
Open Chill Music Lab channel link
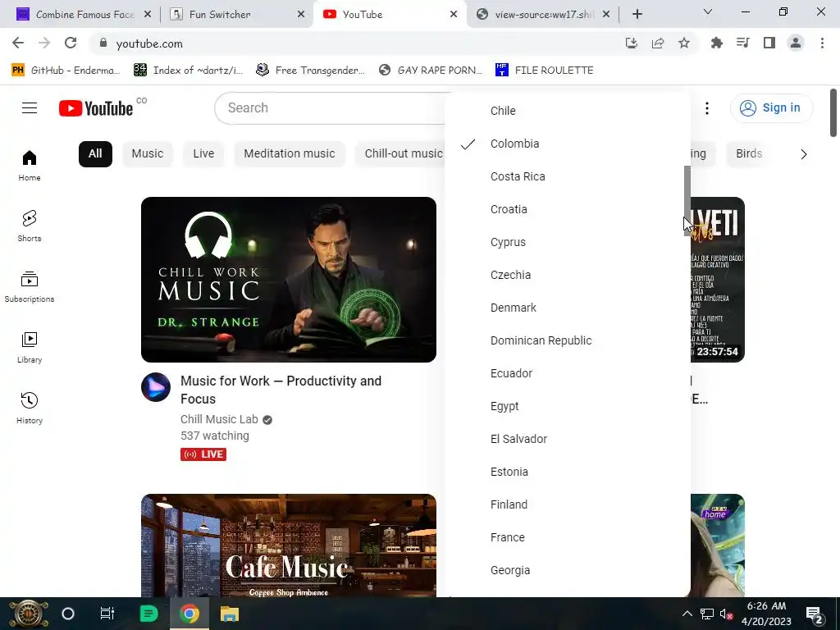[219, 419]
